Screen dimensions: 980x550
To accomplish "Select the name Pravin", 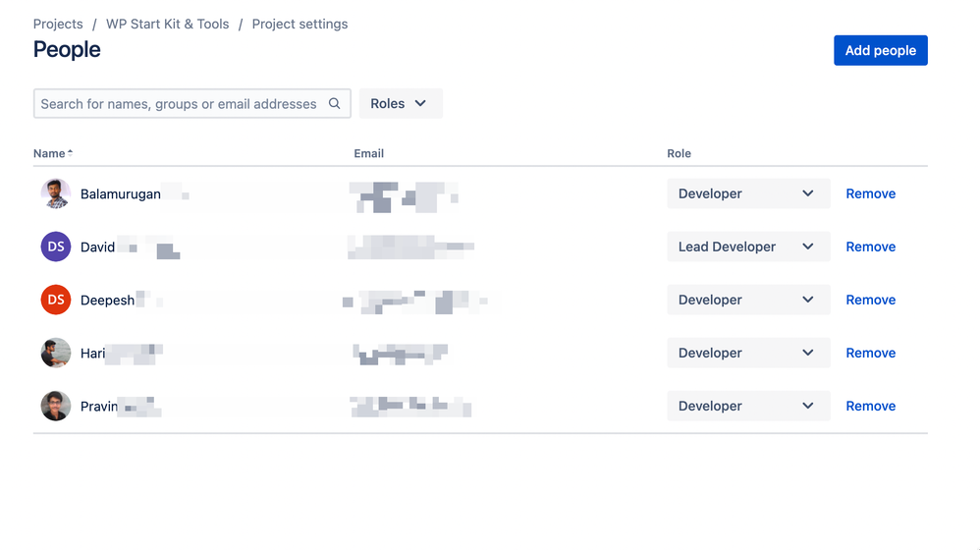I will click(x=99, y=407).
